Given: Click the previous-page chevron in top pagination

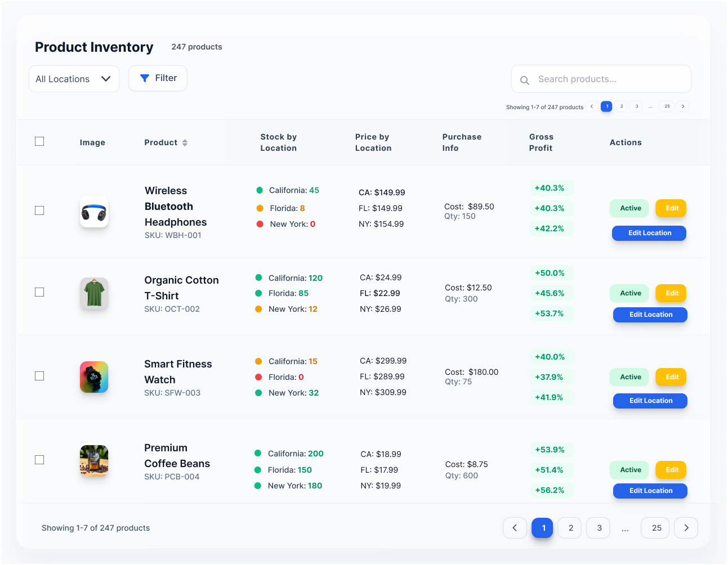Looking at the screenshot, I should tap(592, 106).
